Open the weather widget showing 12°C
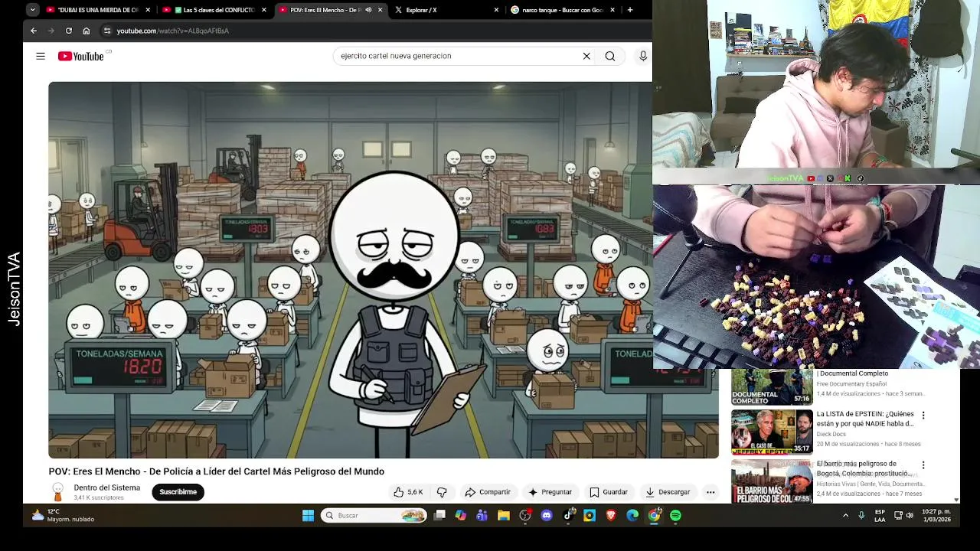This screenshot has width=980, height=551. coord(63,516)
